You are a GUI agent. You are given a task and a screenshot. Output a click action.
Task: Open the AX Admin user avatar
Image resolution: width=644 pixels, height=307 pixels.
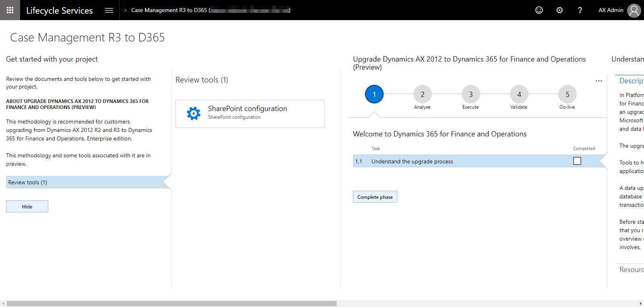[x=634, y=10]
